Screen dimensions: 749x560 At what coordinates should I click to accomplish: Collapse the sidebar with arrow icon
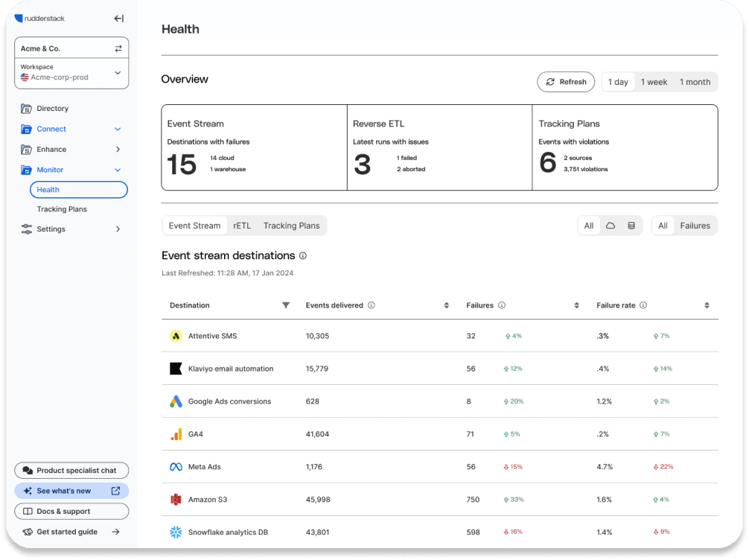point(119,18)
